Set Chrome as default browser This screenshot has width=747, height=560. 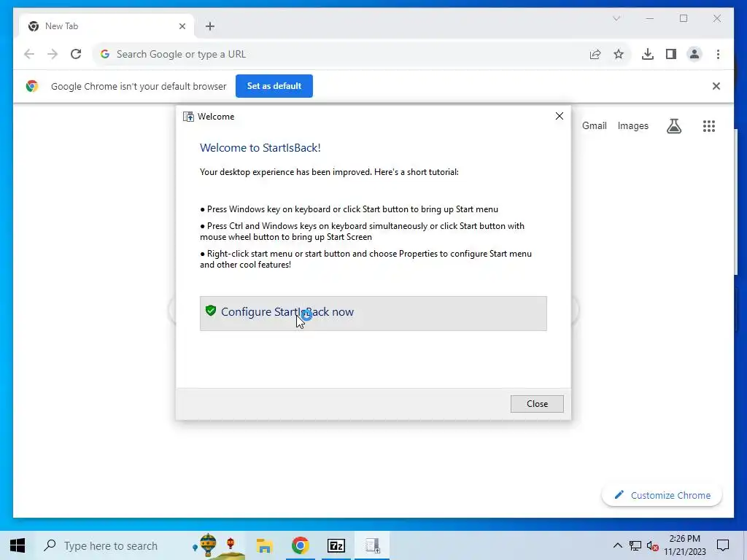274,86
